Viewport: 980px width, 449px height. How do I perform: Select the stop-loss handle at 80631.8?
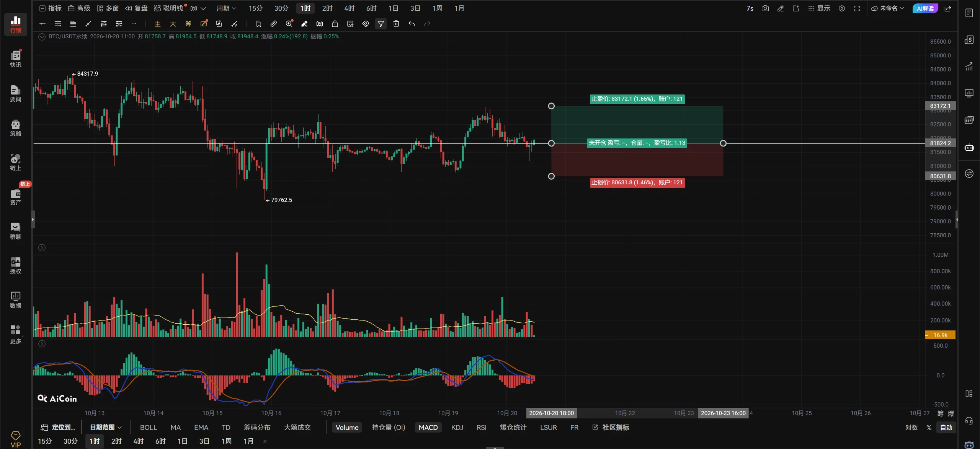click(x=551, y=176)
